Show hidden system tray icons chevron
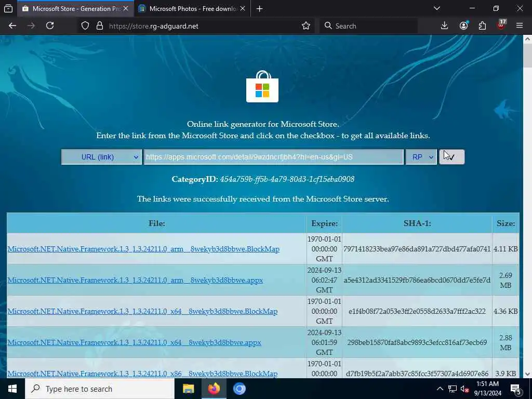This screenshot has width=532, height=399. tap(440, 389)
